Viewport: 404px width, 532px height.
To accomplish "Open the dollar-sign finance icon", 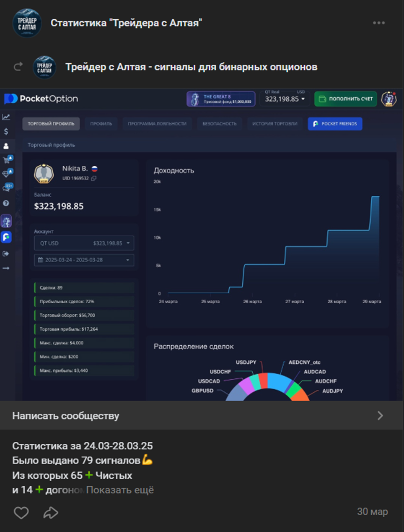I will (6, 131).
